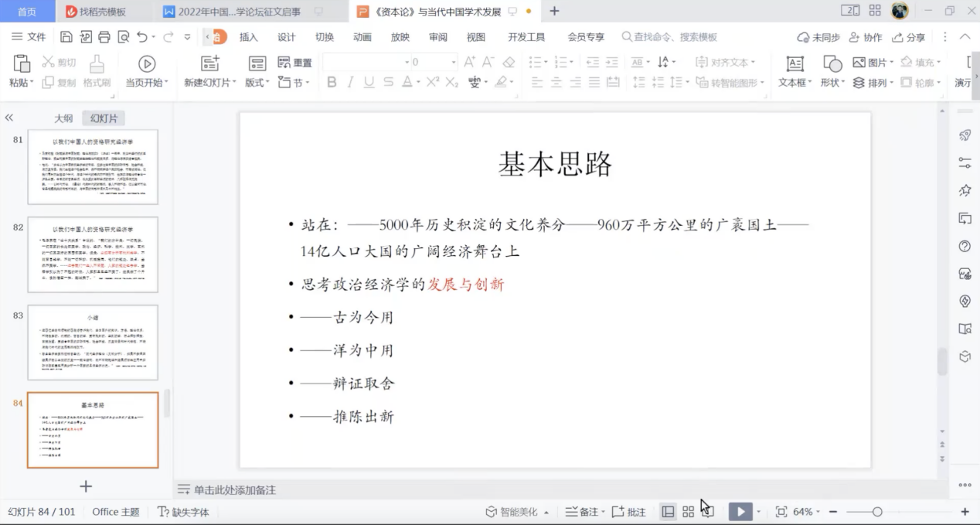Switch to the 大纲 outline tab

63,118
